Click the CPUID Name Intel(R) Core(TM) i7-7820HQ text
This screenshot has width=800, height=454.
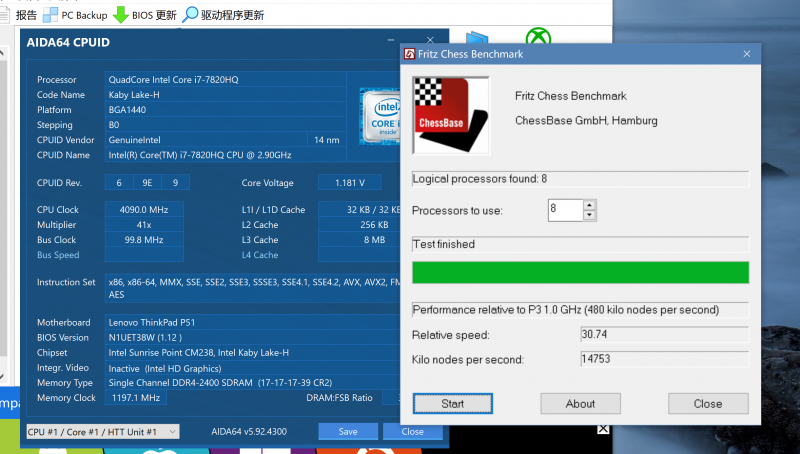tap(200, 155)
